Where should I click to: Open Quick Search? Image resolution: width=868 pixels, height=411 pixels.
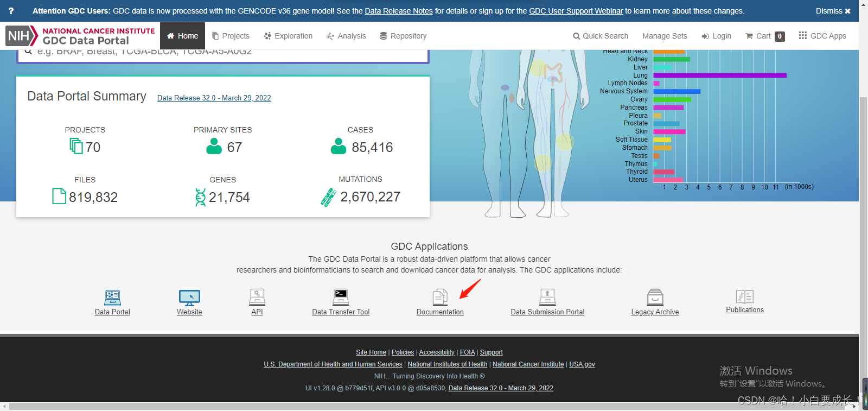(601, 36)
